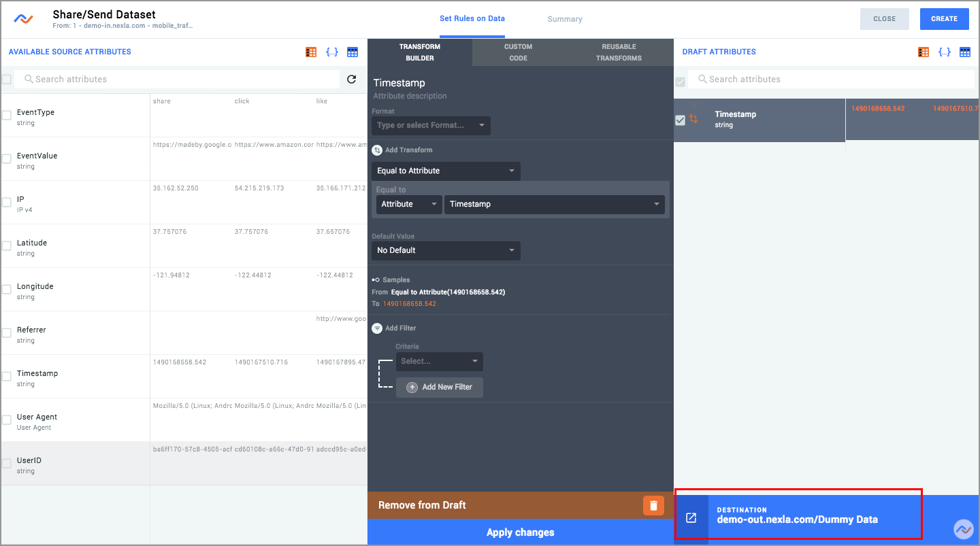This screenshot has width=980, height=546.
Task: Click the source Search attributes field
Action: (177, 79)
